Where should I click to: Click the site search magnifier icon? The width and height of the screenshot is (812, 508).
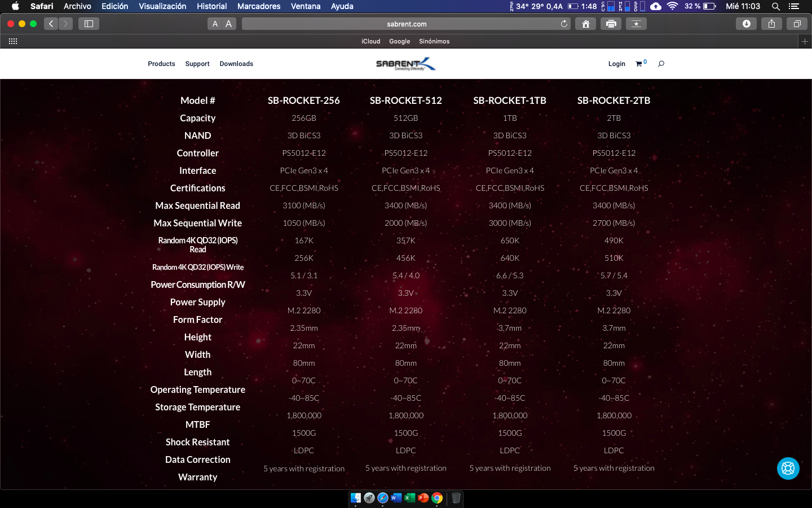[661, 64]
